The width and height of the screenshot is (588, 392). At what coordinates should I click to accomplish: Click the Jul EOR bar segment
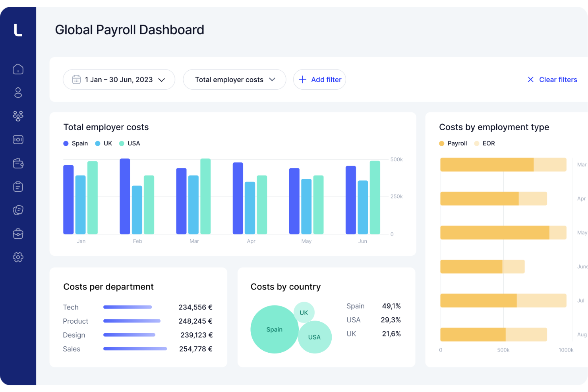542,300
